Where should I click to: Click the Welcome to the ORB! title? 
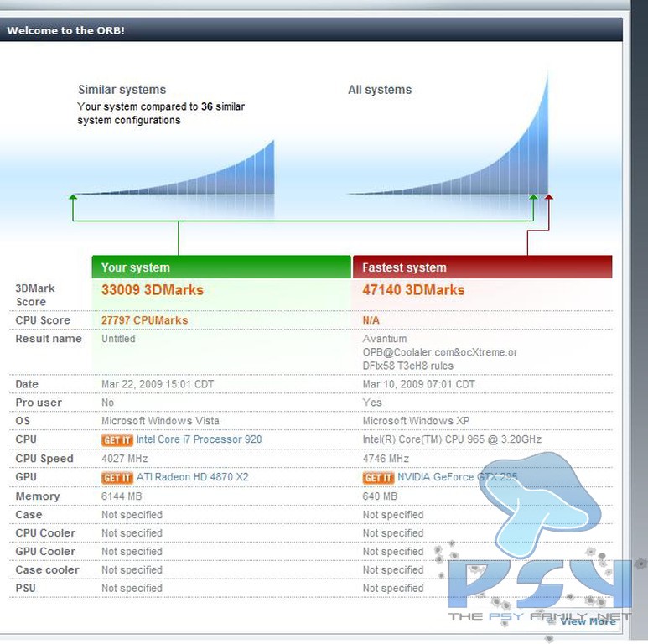click(x=65, y=30)
